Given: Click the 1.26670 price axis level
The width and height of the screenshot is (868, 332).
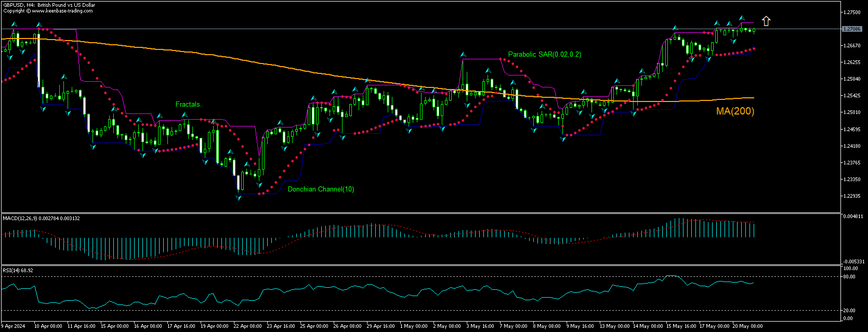Looking at the screenshot, I should click(x=852, y=46).
